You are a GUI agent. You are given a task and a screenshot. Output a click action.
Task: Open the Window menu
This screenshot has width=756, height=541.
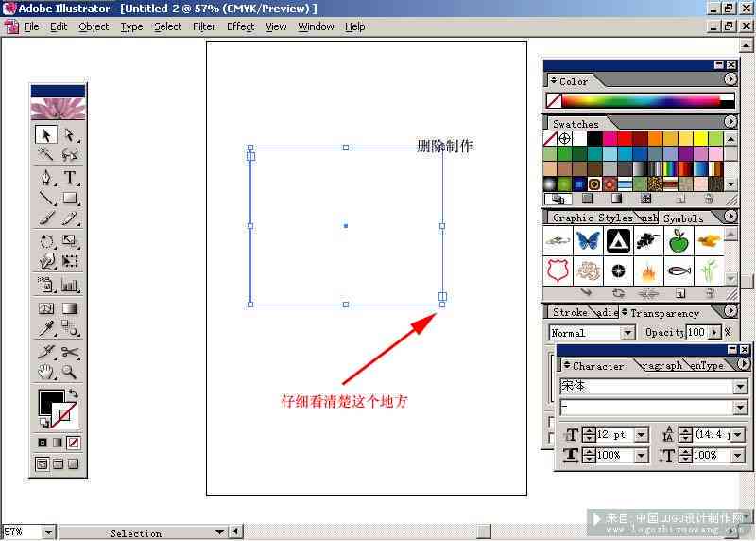click(x=316, y=26)
